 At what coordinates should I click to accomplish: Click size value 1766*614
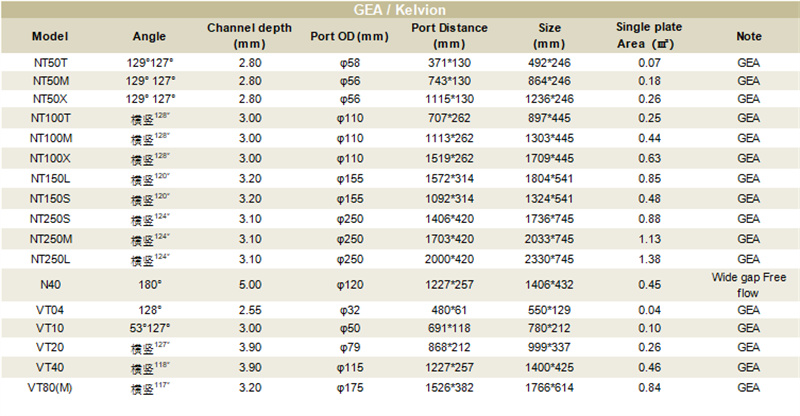[x=549, y=387]
